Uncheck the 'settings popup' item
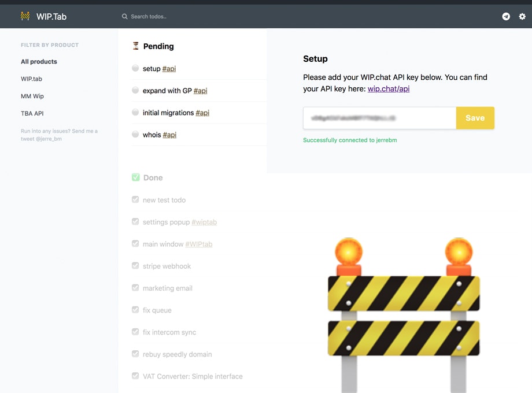Image resolution: width=532 pixels, height=393 pixels. [x=135, y=221]
